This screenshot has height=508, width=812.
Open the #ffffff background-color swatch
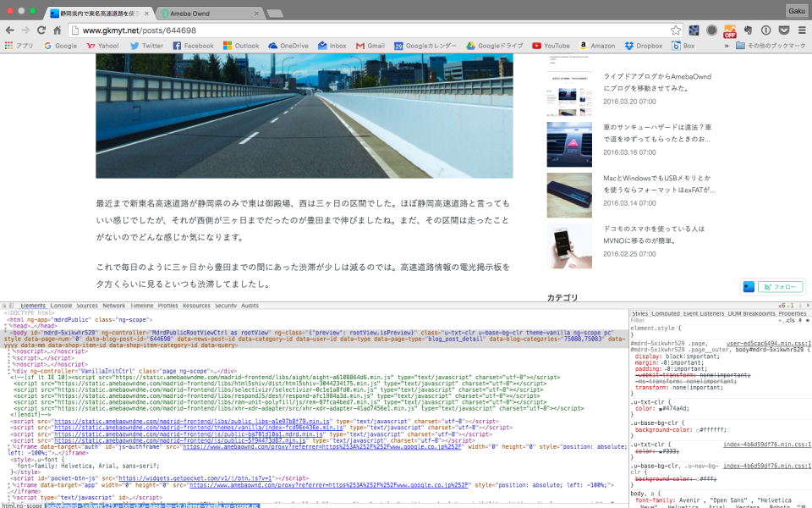(698, 430)
